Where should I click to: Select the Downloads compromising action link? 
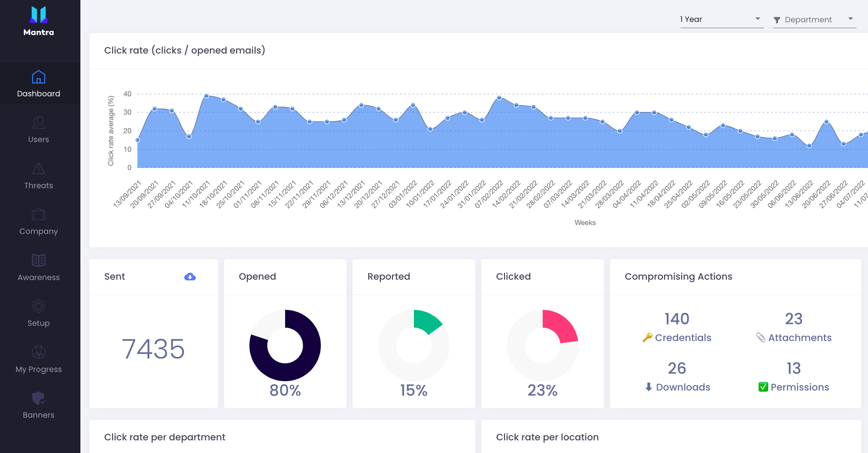(x=683, y=387)
